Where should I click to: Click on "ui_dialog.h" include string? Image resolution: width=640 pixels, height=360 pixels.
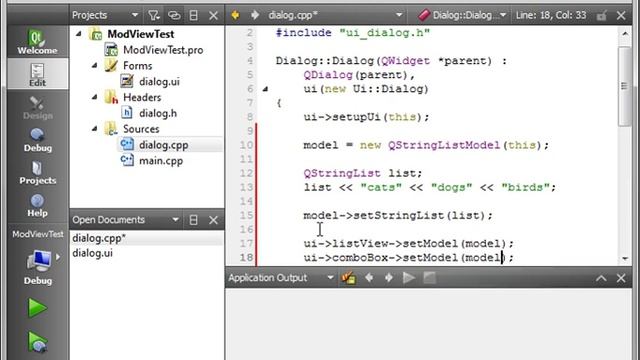click(x=384, y=33)
